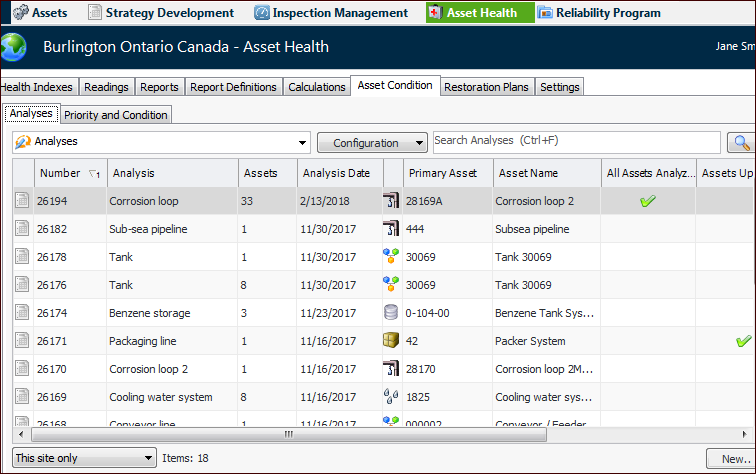This screenshot has height=474, width=756.
Task: Open document icon for analysis 26171
Action: 22,340
